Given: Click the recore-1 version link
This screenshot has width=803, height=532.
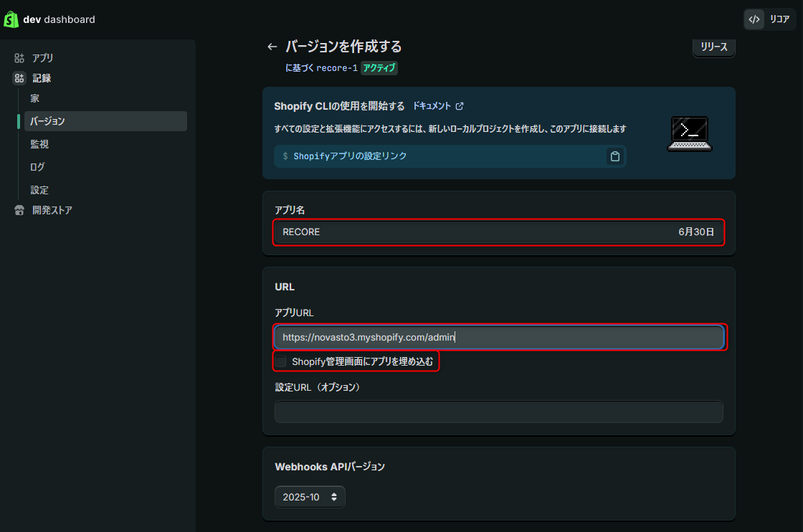Looking at the screenshot, I should (336, 67).
